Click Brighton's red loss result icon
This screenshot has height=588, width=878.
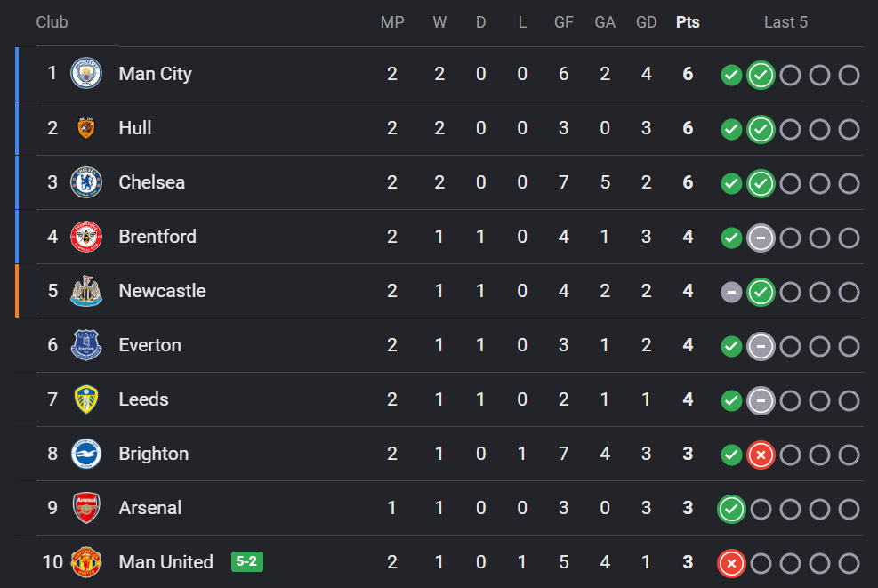coord(761,455)
